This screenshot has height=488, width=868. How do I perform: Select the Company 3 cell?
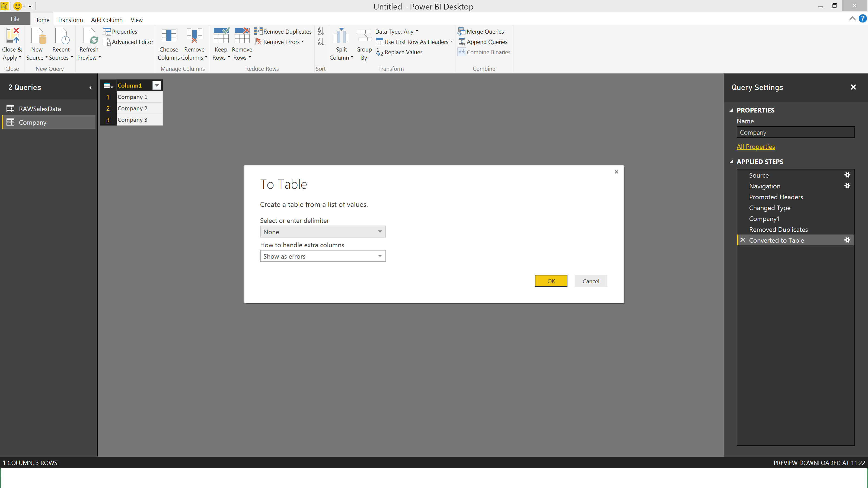(x=139, y=120)
